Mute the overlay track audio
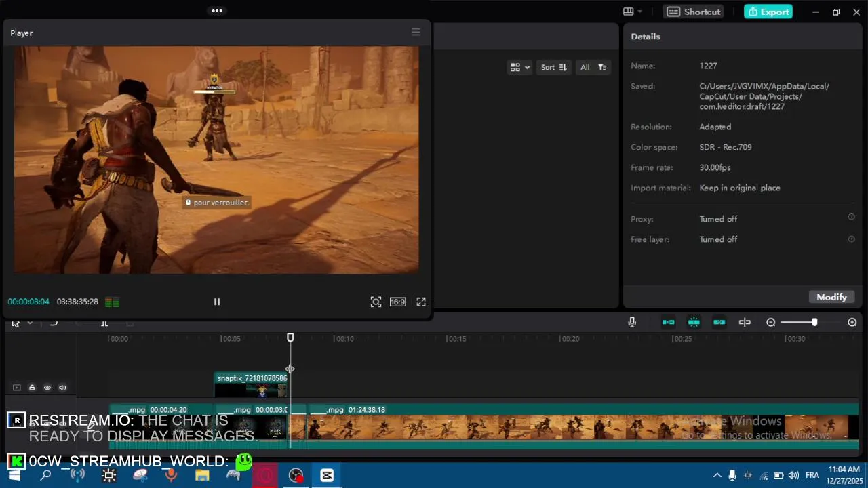This screenshot has height=488, width=868. click(x=63, y=388)
